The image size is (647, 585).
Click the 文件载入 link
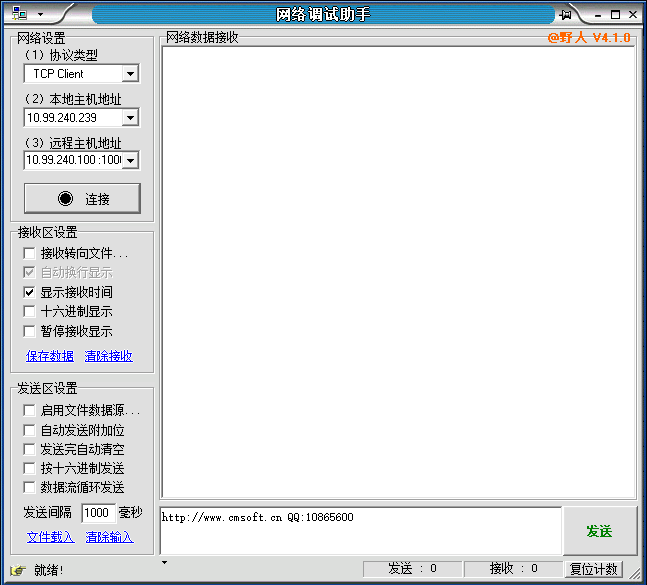click(x=51, y=537)
